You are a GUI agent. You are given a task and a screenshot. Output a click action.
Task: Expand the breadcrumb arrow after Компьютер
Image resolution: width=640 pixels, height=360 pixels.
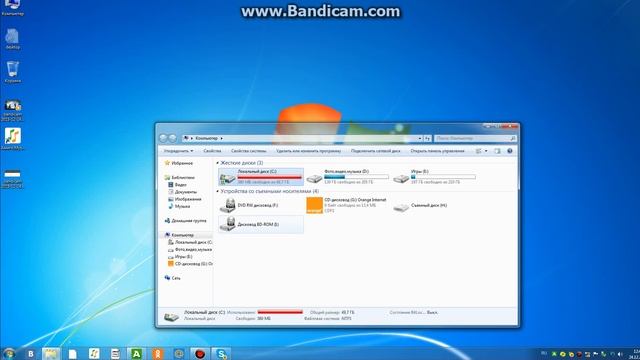[222, 138]
